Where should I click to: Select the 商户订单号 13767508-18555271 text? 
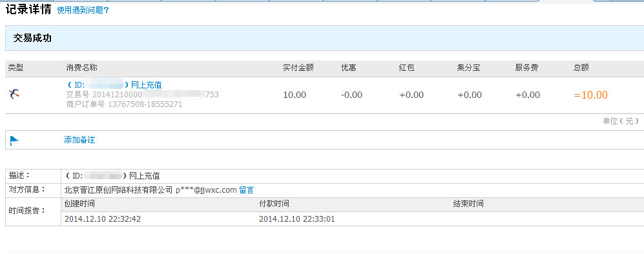(x=124, y=104)
